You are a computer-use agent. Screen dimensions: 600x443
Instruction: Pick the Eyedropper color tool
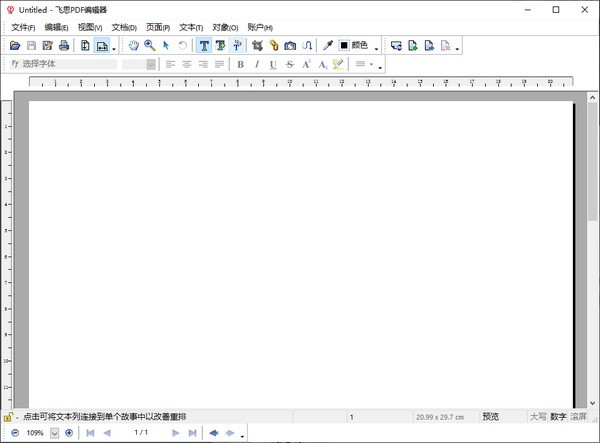[326, 46]
